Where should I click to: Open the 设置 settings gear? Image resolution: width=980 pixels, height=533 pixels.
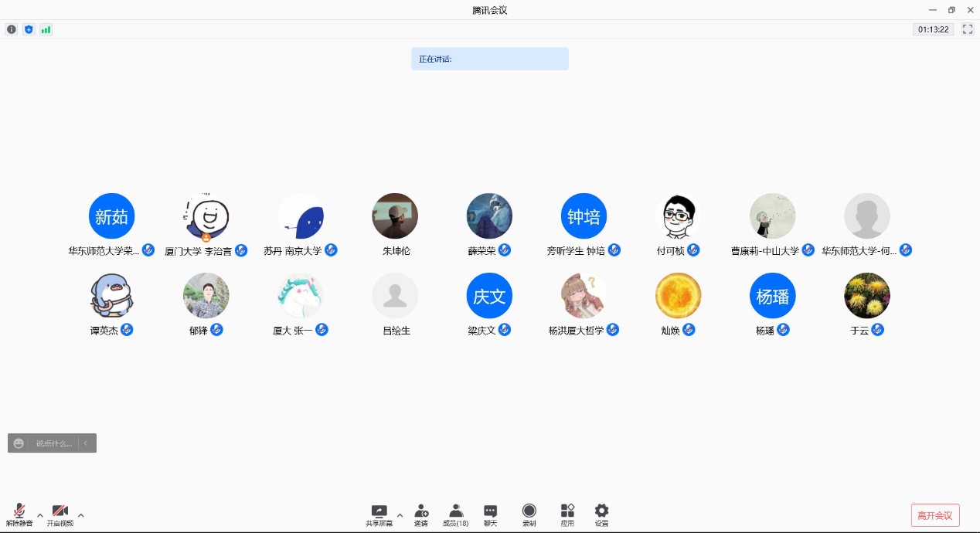[x=601, y=514]
